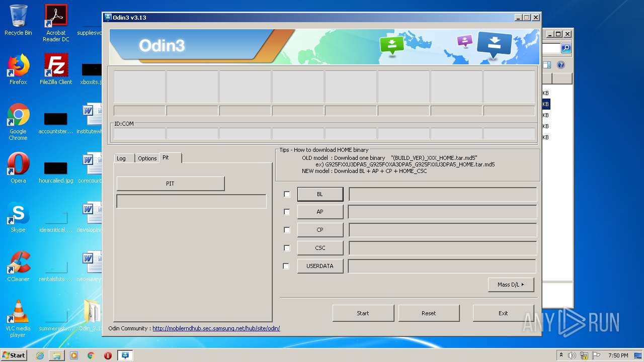644x362 pixels.
Task: Open Firefox desktop shortcut
Action: (18, 69)
